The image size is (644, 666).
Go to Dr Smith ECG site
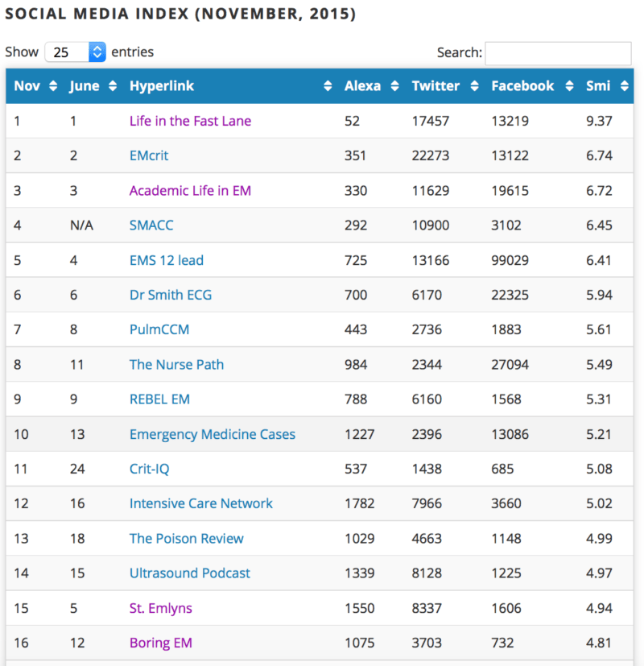coord(171,295)
